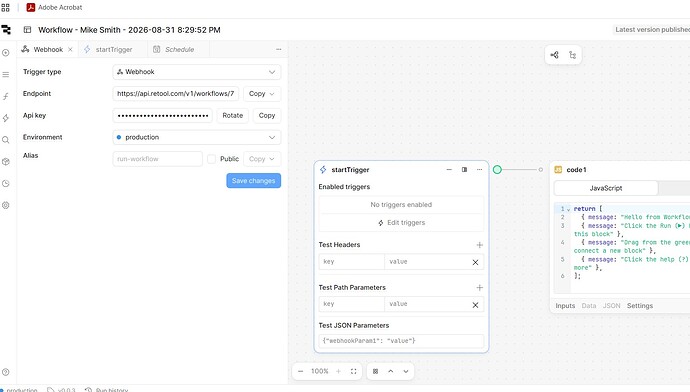Open the JSON tab in code1
The width and height of the screenshot is (690, 392).
611,306
